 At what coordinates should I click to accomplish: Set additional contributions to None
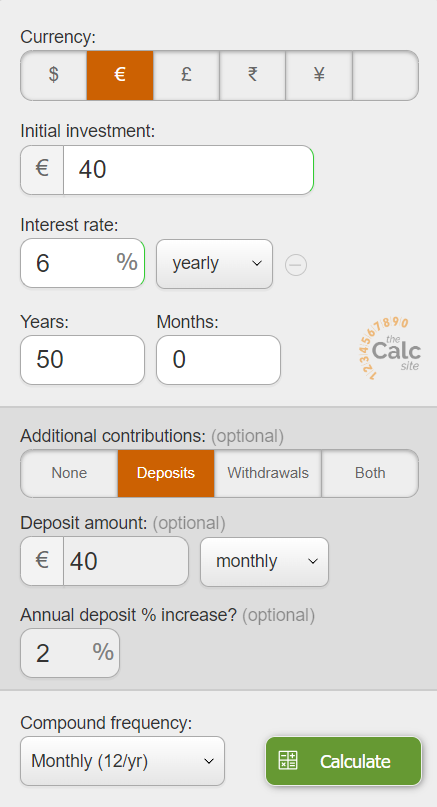(x=69, y=473)
